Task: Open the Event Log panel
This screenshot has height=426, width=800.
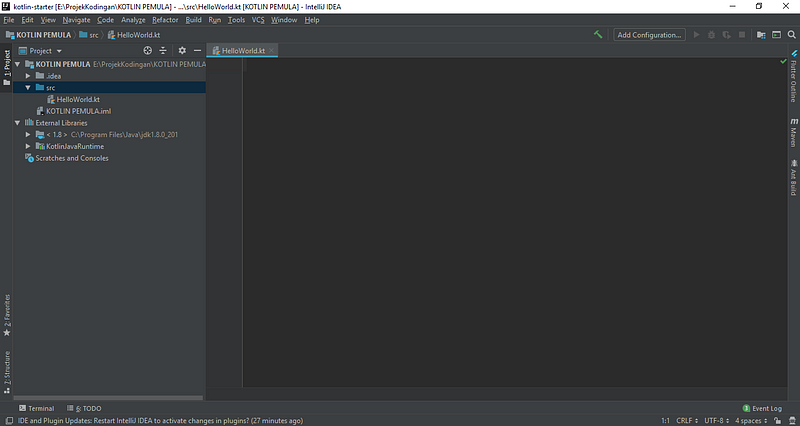Action: tap(762, 408)
